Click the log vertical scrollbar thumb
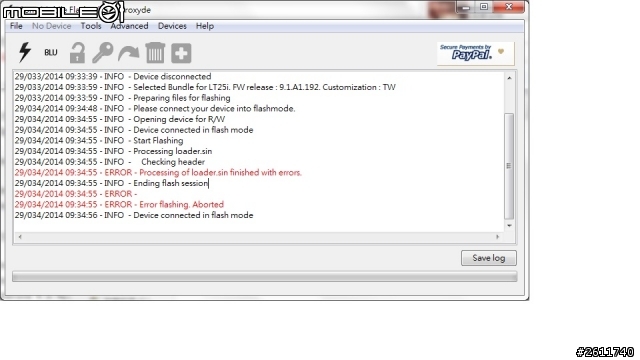 pos(509,166)
